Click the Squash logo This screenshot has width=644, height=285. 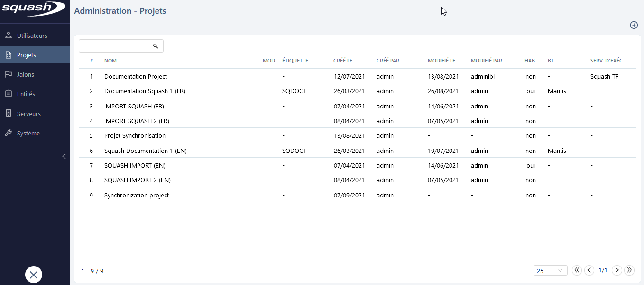(x=33, y=9)
